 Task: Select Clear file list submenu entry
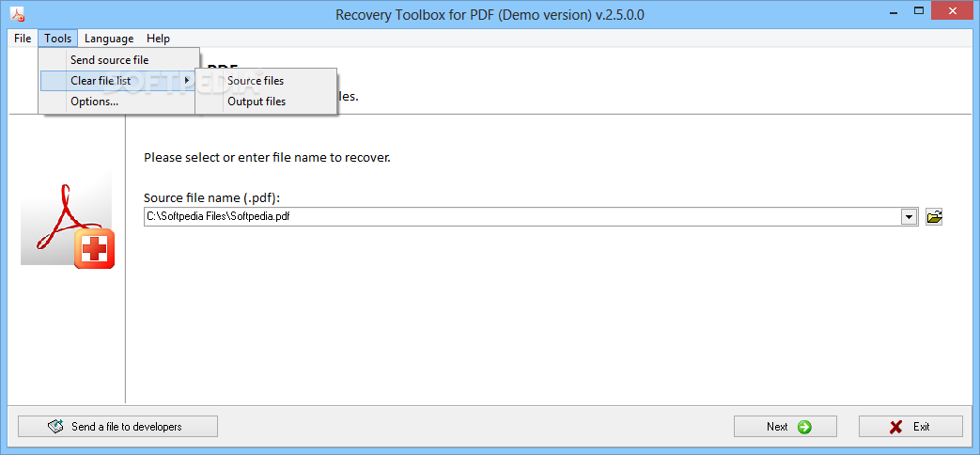point(118,81)
